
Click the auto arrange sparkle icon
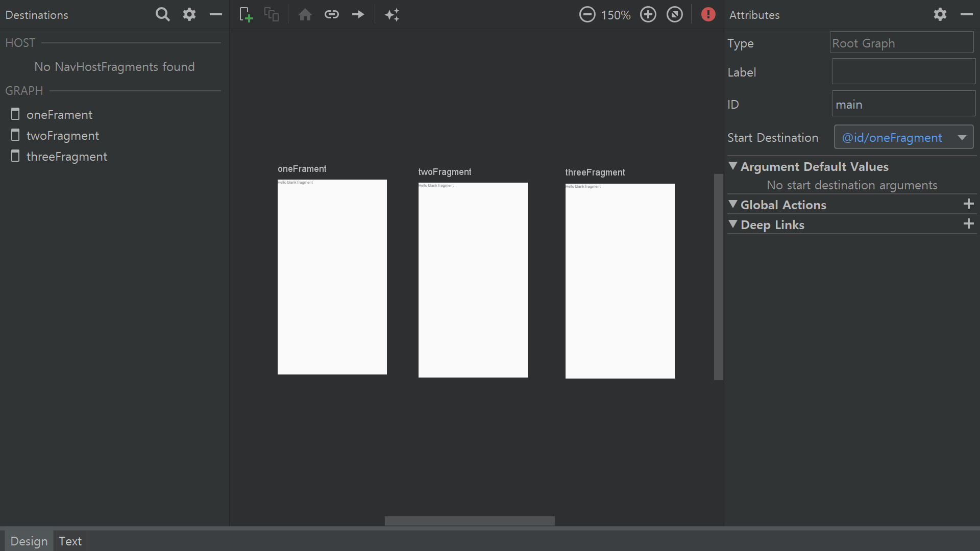click(392, 14)
